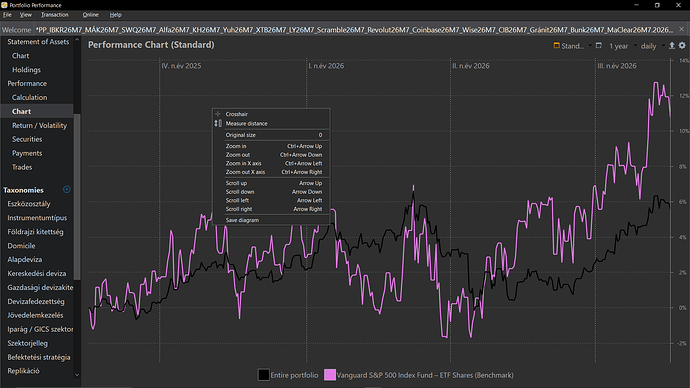Click the Standard view table icon

(x=556, y=45)
